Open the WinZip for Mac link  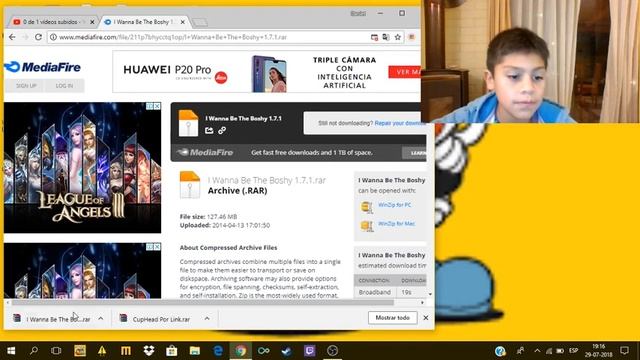tap(396, 224)
